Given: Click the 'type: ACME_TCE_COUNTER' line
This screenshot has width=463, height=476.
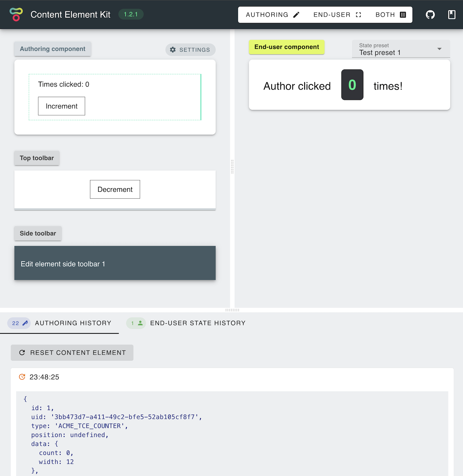Looking at the screenshot, I should tap(80, 426).
